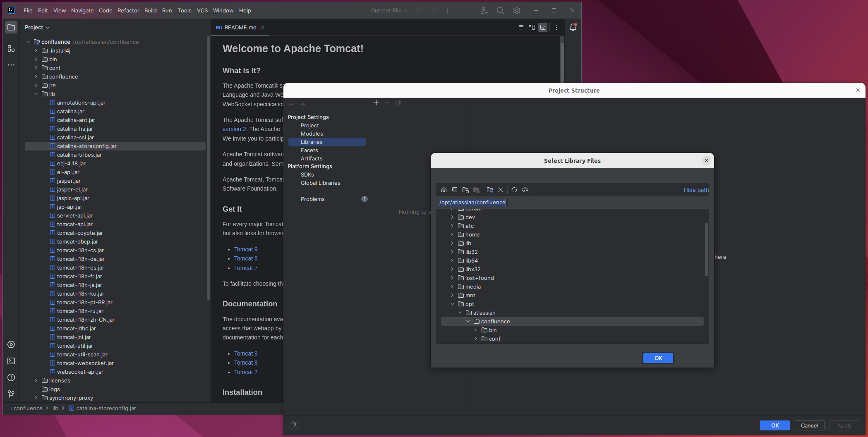Click OK in the Project Structure dialog
This screenshot has height=437, width=868.
tap(775, 425)
